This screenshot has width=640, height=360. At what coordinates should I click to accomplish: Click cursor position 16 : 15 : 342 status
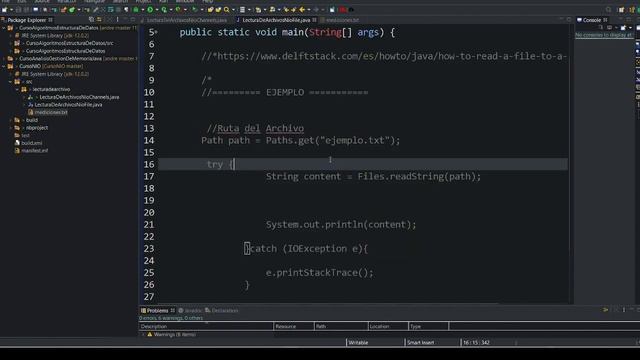pyautogui.click(x=476, y=342)
